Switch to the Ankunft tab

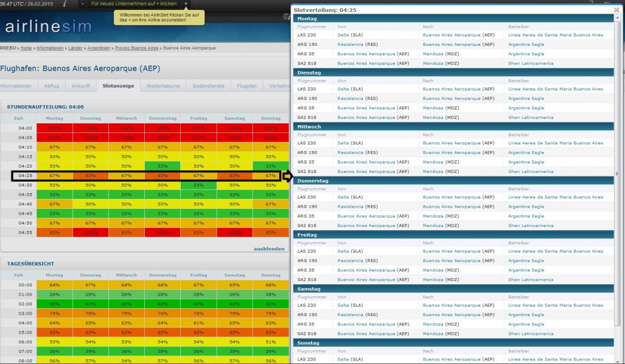pyautogui.click(x=81, y=85)
